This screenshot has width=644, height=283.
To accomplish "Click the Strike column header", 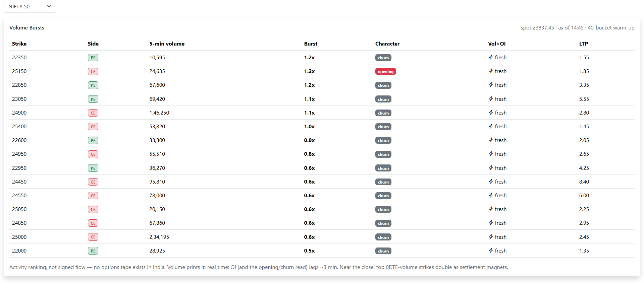I will tap(19, 44).
